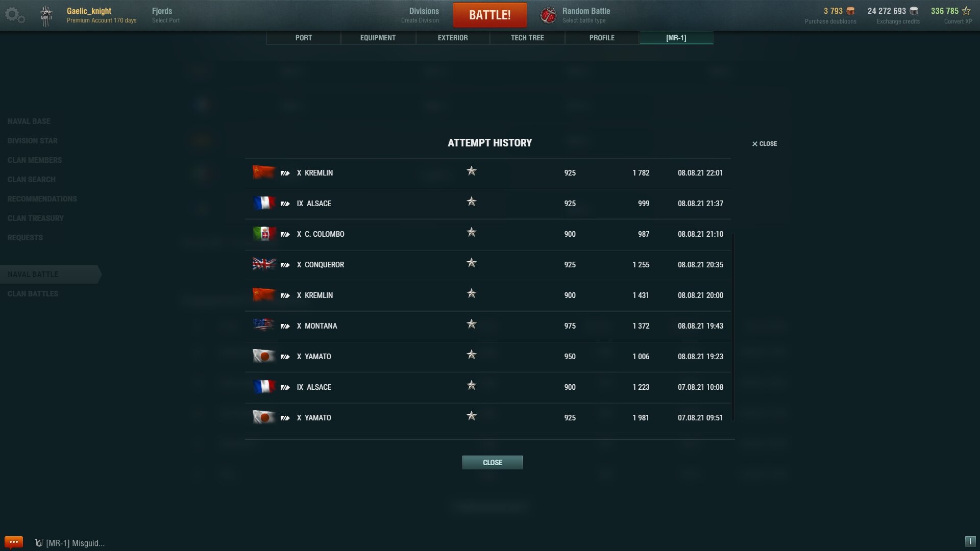
Task: Click the Convert XP star icon
Action: [x=966, y=11]
